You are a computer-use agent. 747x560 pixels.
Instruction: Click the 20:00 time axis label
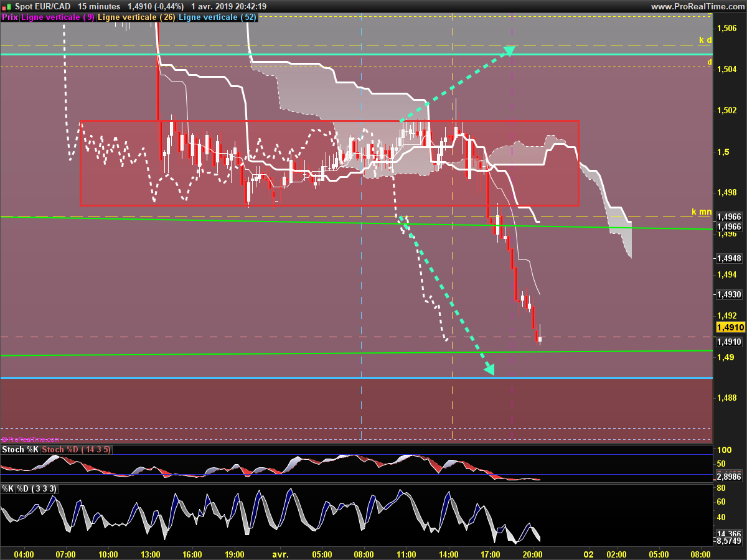tap(533, 553)
